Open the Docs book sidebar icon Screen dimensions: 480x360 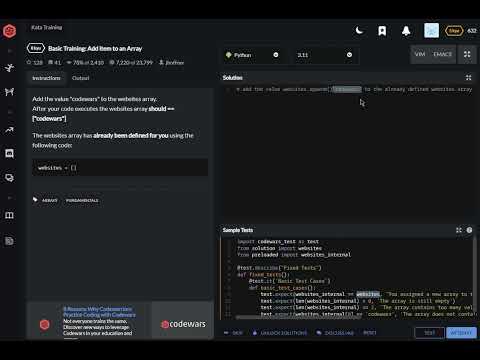tap(9, 215)
